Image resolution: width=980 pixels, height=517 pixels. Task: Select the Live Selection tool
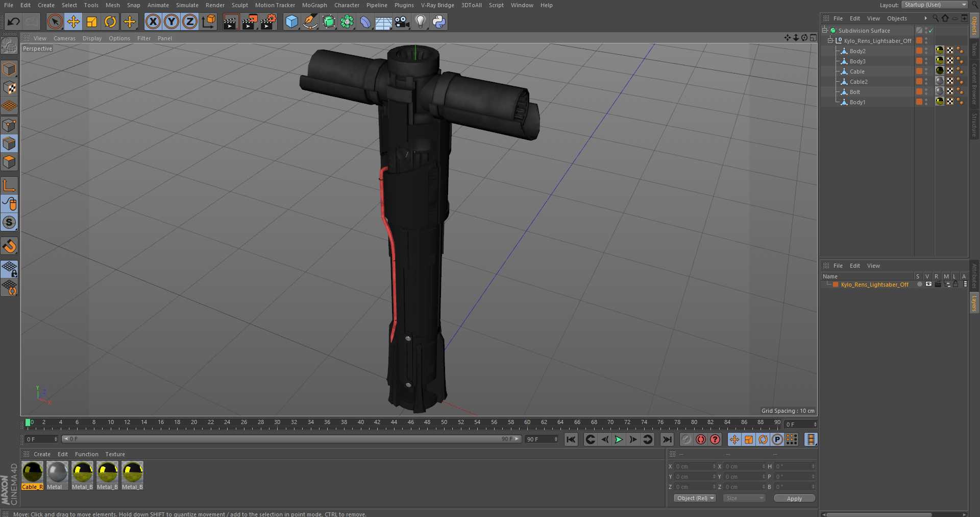pos(55,21)
